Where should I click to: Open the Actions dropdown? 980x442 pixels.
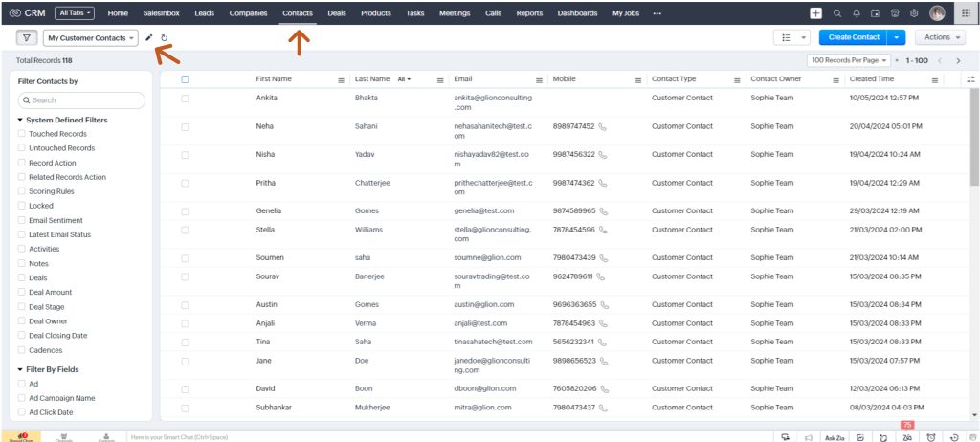click(942, 37)
